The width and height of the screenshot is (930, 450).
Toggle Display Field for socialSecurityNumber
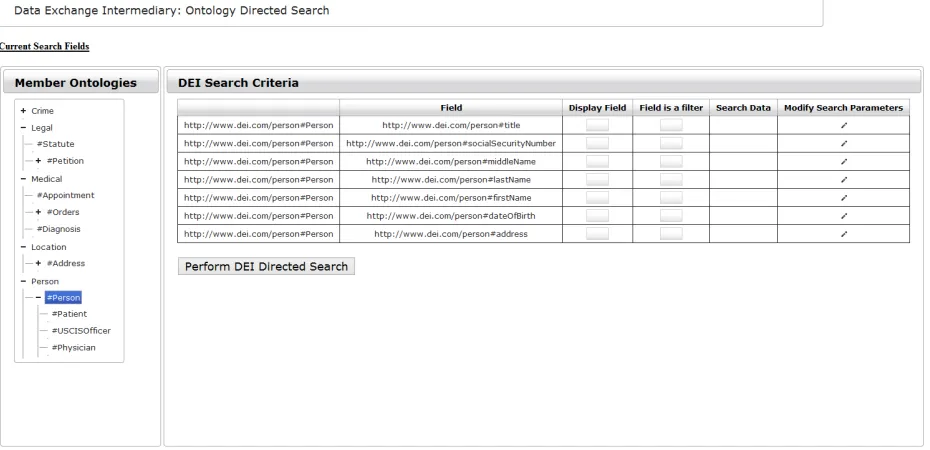597,143
